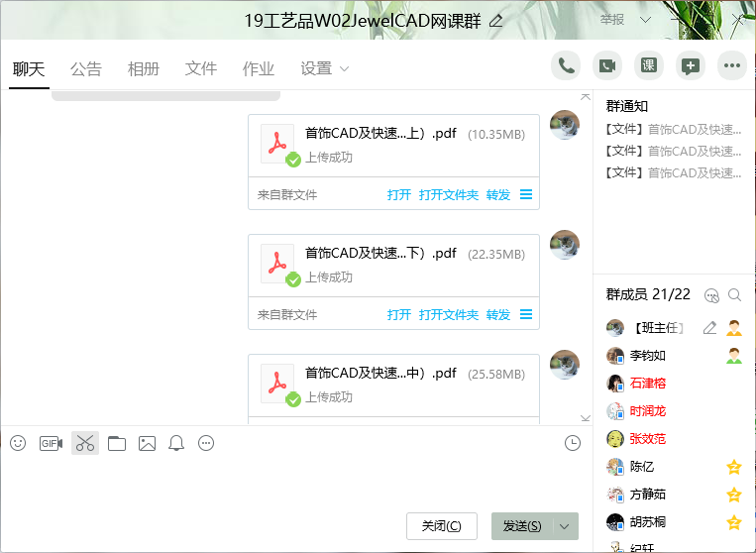Click the admin badge next to 李钧如
The width and height of the screenshot is (756, 553).
tap(734, 356)
